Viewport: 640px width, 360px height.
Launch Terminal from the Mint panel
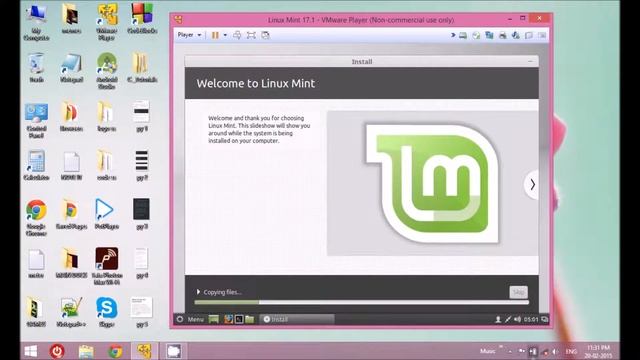pyautogui.click(x=239, y=319)
